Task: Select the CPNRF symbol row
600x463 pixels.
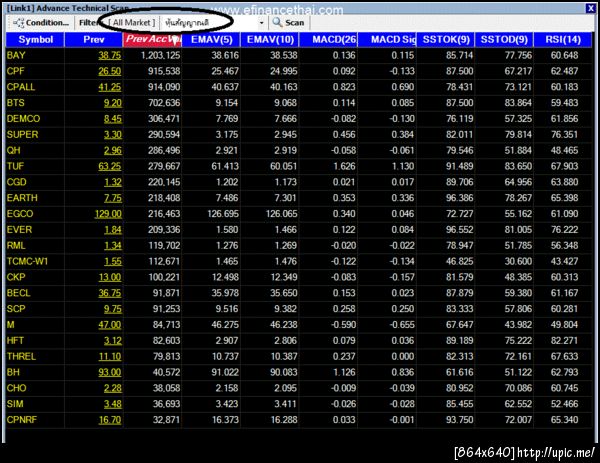Action: (299, 420)
